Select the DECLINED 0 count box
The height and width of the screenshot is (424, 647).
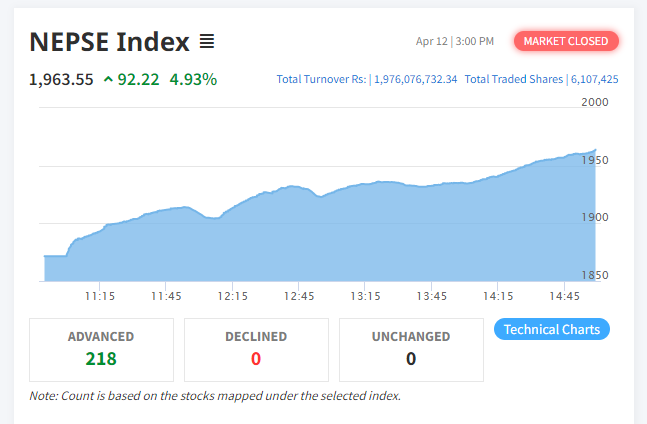256,349
